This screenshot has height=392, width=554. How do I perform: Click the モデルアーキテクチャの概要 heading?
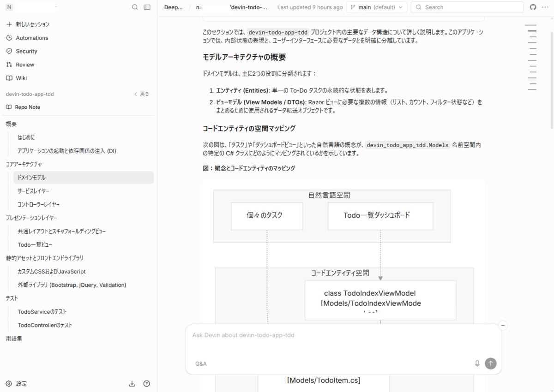(x=244, y=57)
